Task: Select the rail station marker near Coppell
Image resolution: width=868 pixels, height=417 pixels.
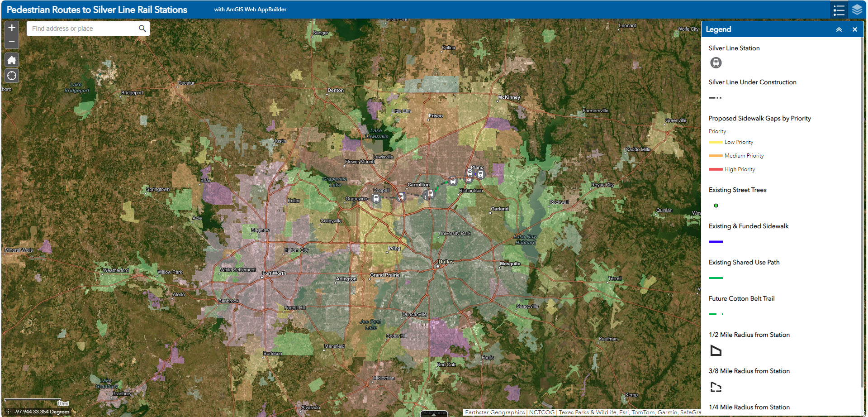Action: tap(376, 198)
